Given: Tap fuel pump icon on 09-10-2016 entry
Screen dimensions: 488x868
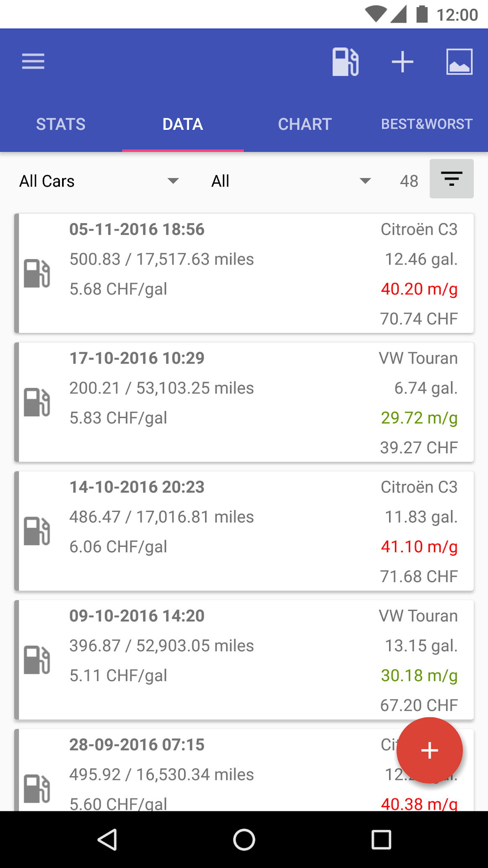Looking at the screenshot, I should [x=37, y=660].
